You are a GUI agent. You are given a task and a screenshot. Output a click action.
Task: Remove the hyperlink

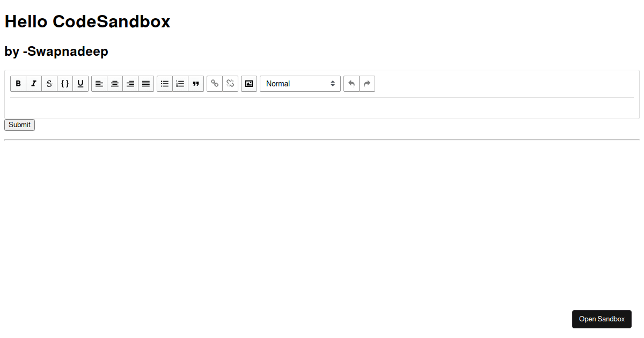click(230, 84)
